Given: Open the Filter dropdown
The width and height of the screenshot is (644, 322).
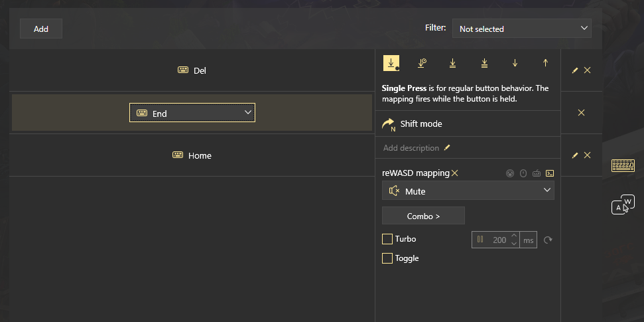Looking at the screenshot, I should coord(521,29).
